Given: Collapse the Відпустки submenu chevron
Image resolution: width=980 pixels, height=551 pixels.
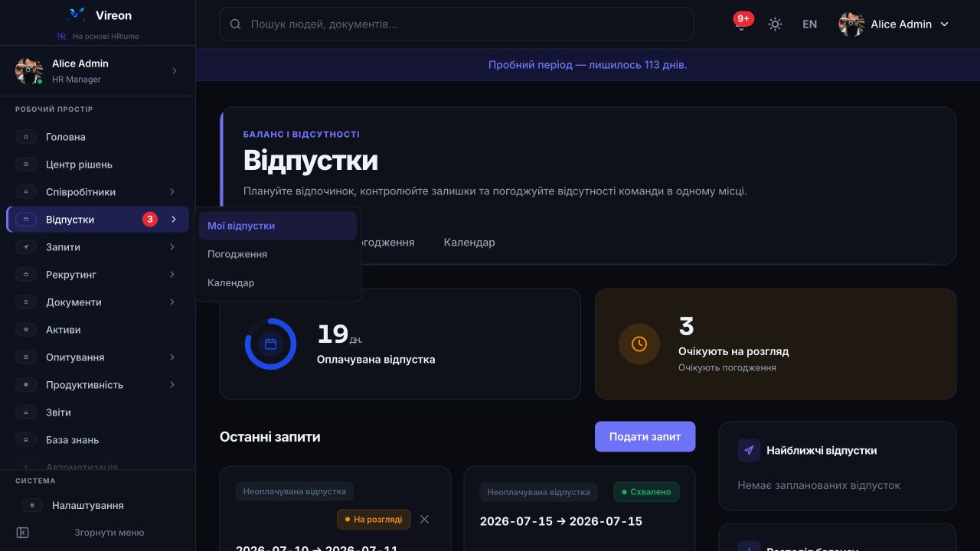Looking at the screenshot, I should coord(174,220).
